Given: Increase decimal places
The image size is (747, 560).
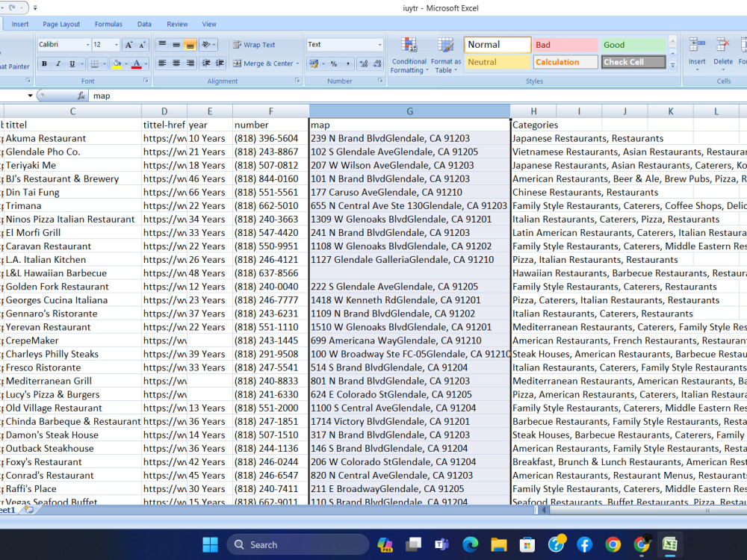Looking at the screenshot, I should click(364, 63).
